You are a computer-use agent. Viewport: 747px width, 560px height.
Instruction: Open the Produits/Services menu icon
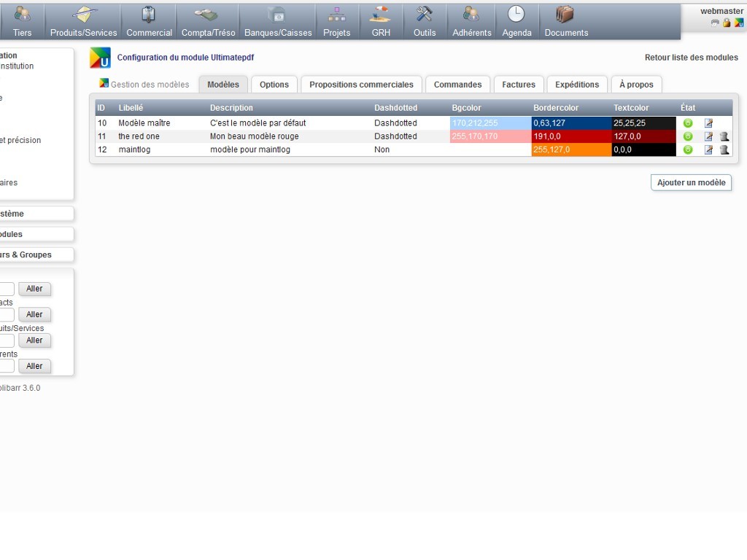tap(84, 15)
